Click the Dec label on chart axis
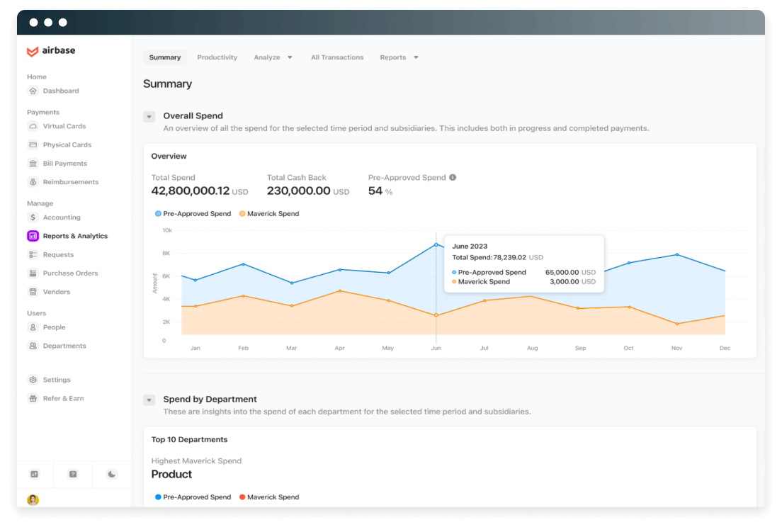This screenshot has width=782, height=532. coord(725,348)
